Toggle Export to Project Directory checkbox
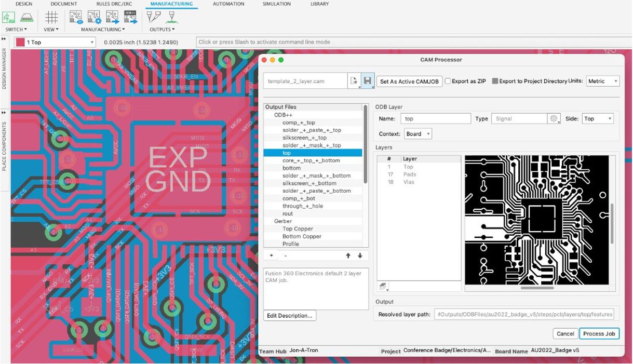This screenshot has height=364, width=633. (x=495, y=82)
